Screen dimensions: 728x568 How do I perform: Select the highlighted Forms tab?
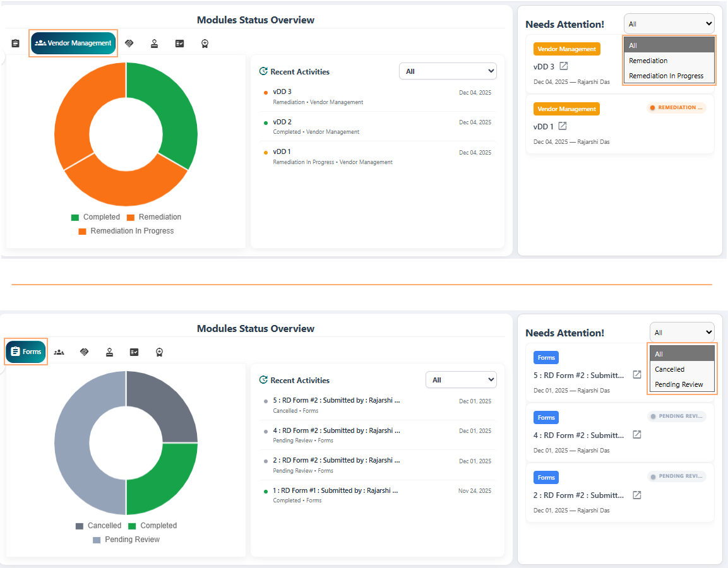tap(26, 352)
